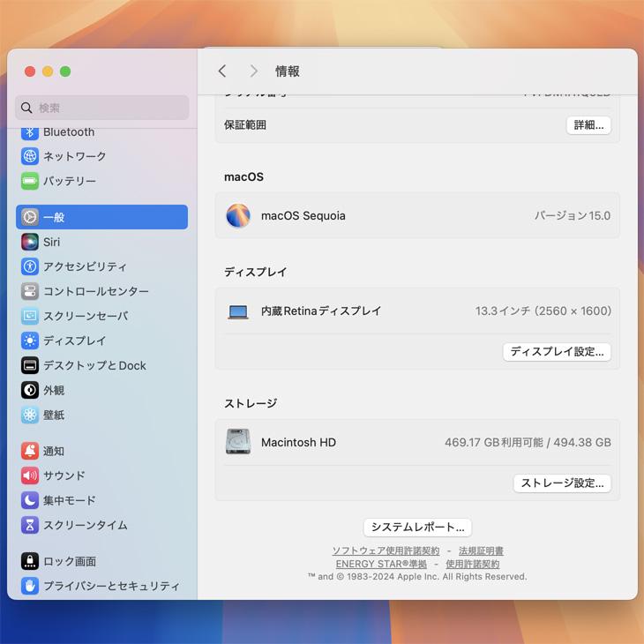Open プライバシーとセキュリティ hand icon
644x644 pixels.
point(30,586)
